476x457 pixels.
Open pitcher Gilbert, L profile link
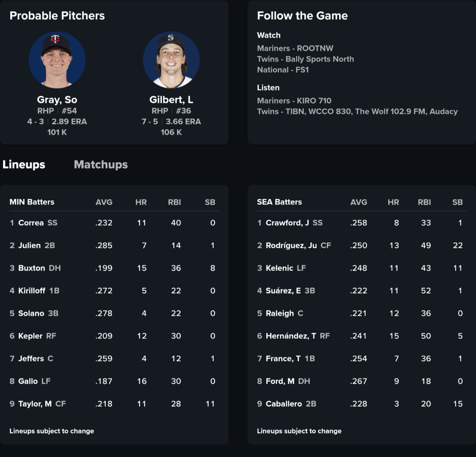coord(171,100)
